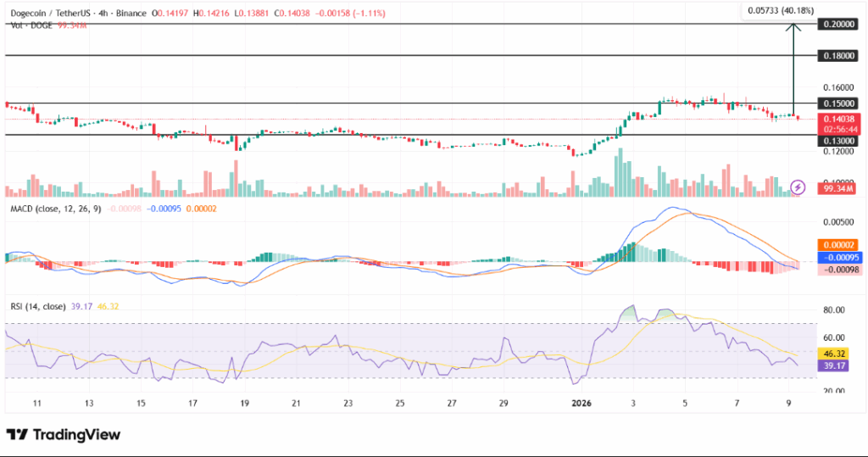Click the yellow 46.32 RSI axis label
Screen dimensions: 868x457
[840, 351]
